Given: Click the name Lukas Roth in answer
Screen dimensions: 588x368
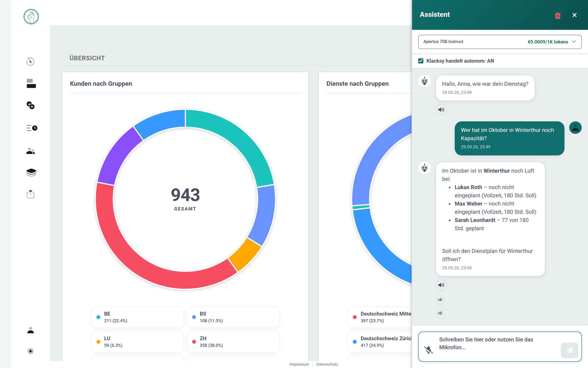Looking at the screenshot, I should 468,187.
